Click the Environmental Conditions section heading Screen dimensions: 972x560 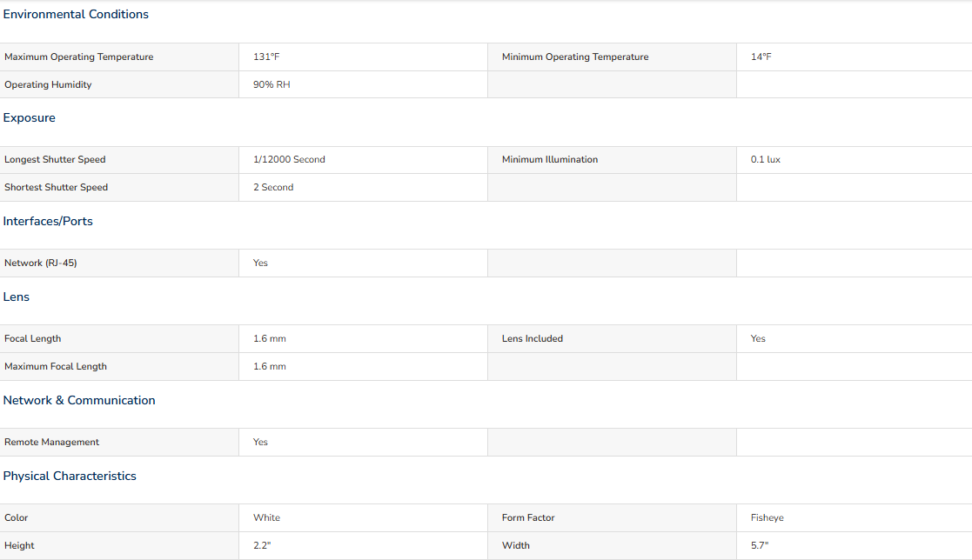pos(76,15)
